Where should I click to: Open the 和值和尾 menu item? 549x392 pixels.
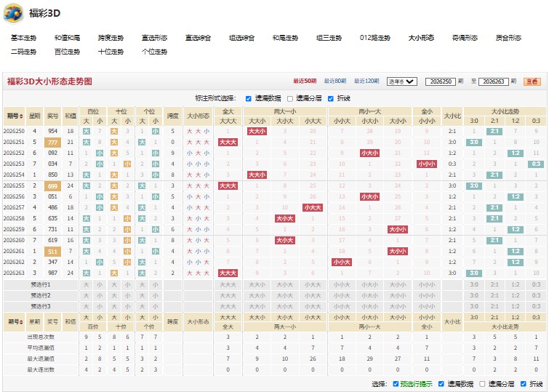point(67,38)
